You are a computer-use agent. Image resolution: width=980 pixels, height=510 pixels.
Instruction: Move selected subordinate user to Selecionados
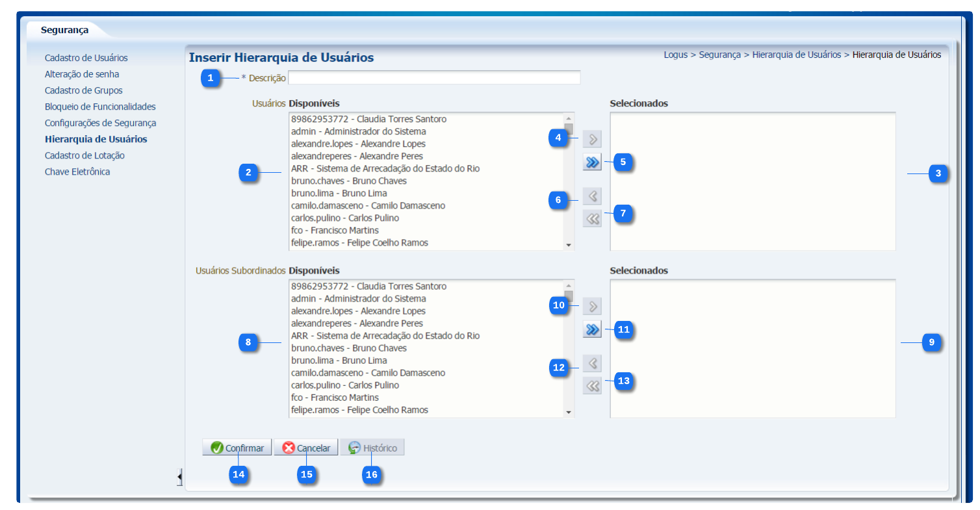click(592, 307)
